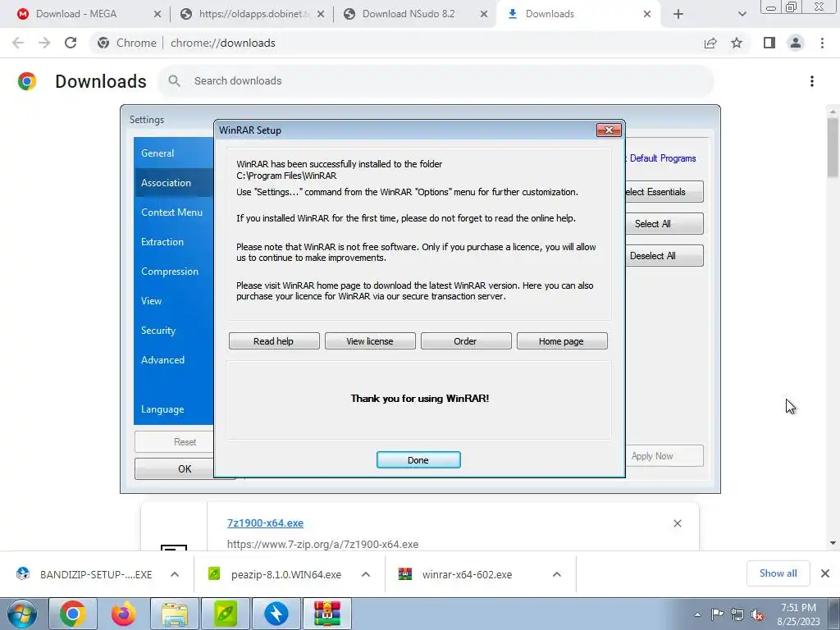Viewport: 840px width, 630px height.
Task: Open WinRAR from the taskbar
Action: click(x=327, y=614)
